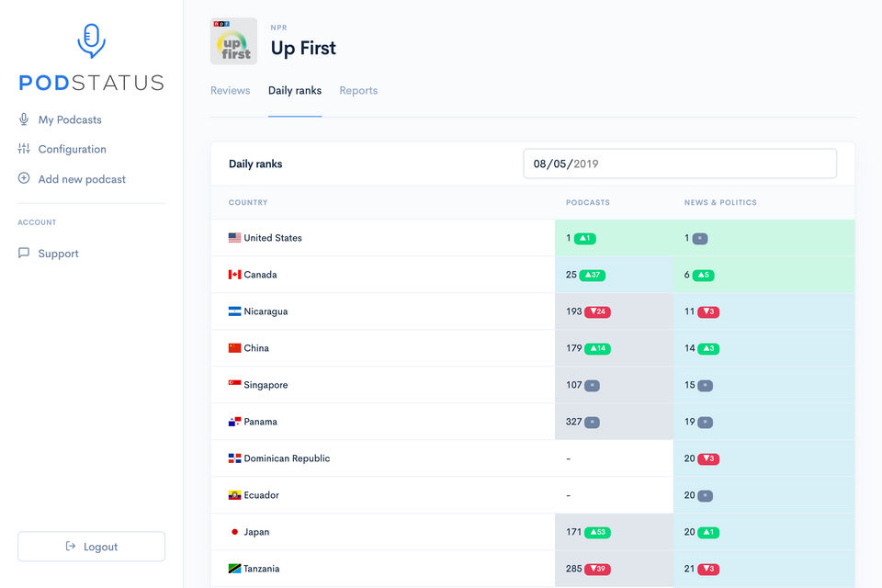The height and width of the screenshot is (588, 882).
Task: Click Canada's up 5 News & Politics badge
Action: [703, 275]
